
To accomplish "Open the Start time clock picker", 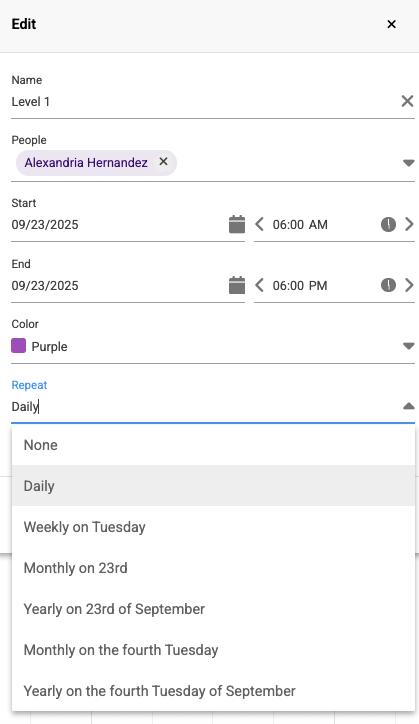I will click(x=388, y=224).
